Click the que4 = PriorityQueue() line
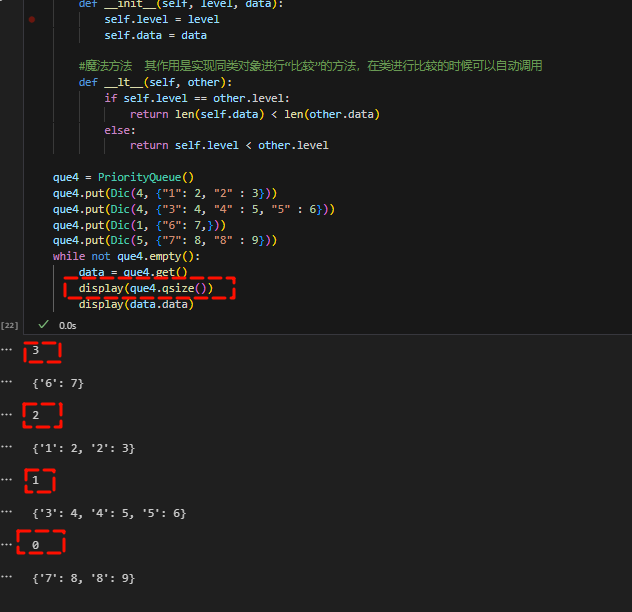Viewport: 632px width, 612px height. coord(123,177)
